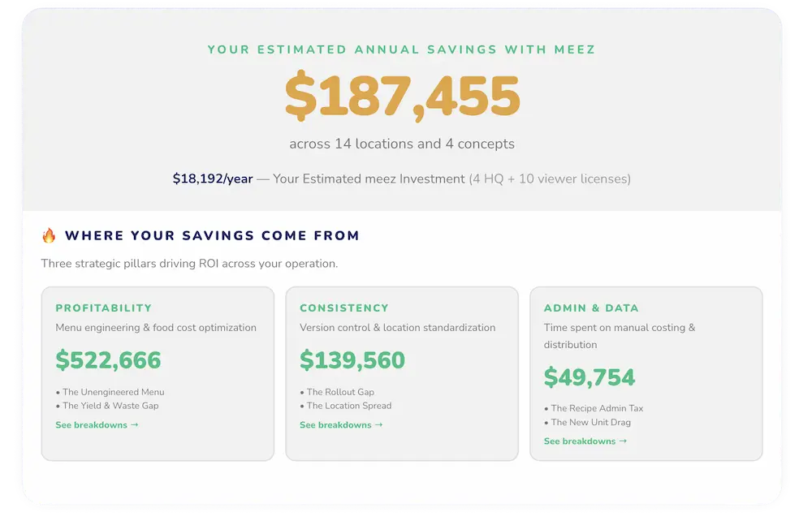Click 'The New Unit Drag' bullet

[x=587, y=422]
